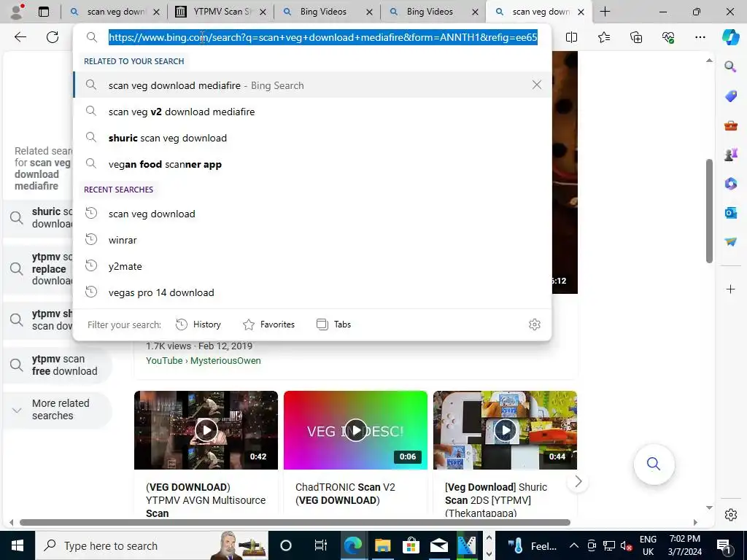Open Settings and more ellipsis menu
The height and width of the screenshot is (560, 747).
click(x=700, y=37)
